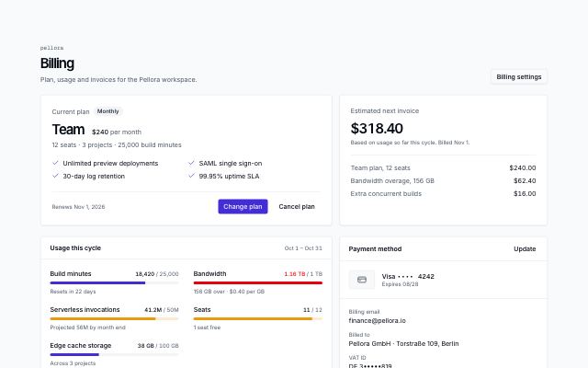588x368 pixels.
Task: Click the Seats usage bar
Action: [x=258, y=319]
